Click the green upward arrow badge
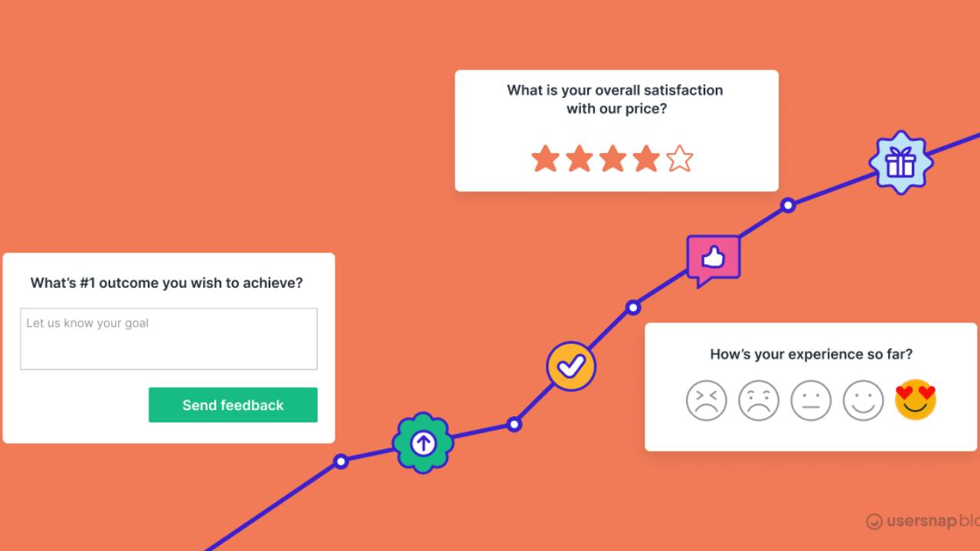The image size is (980, 551). [423, 442]
